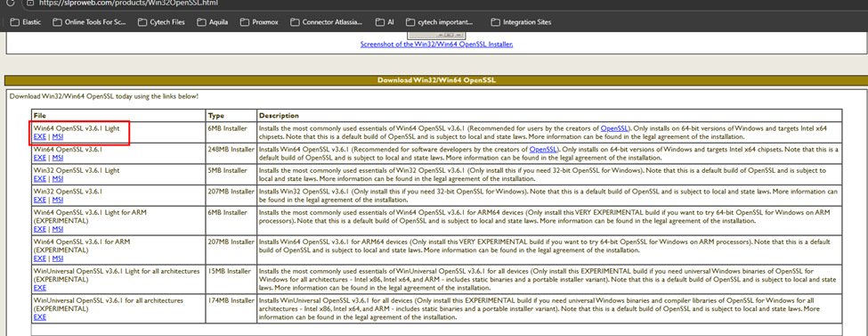Click the Download Win32/Win64 OpenSSL header bar

436,80
